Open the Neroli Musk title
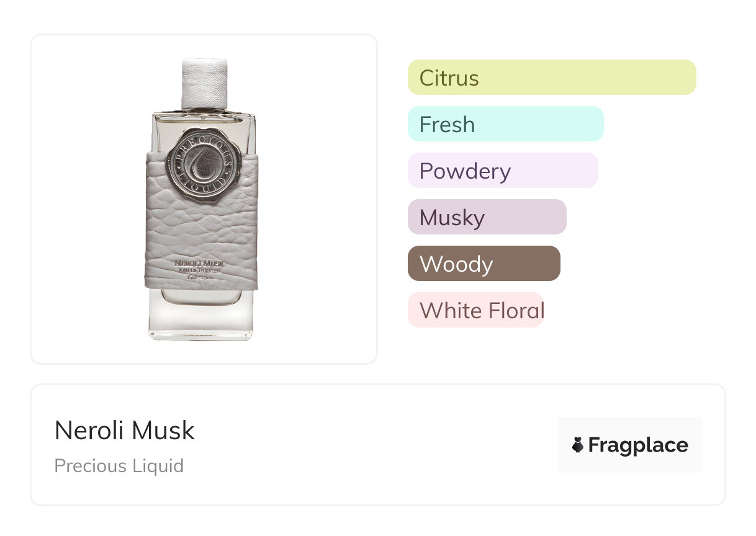The width and height of the screenshot is (756, 536). [125, 431]
